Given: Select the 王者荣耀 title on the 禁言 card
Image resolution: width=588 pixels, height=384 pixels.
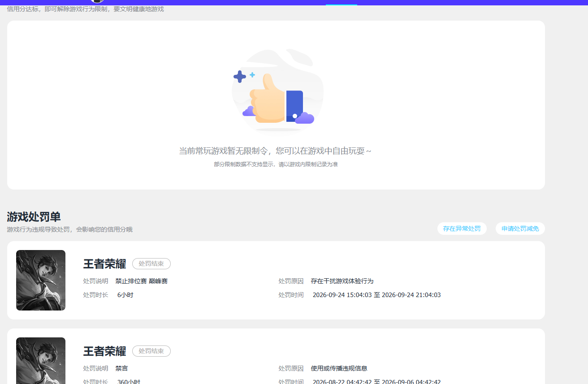Looking at the screenshot, I should click(104, 351).
